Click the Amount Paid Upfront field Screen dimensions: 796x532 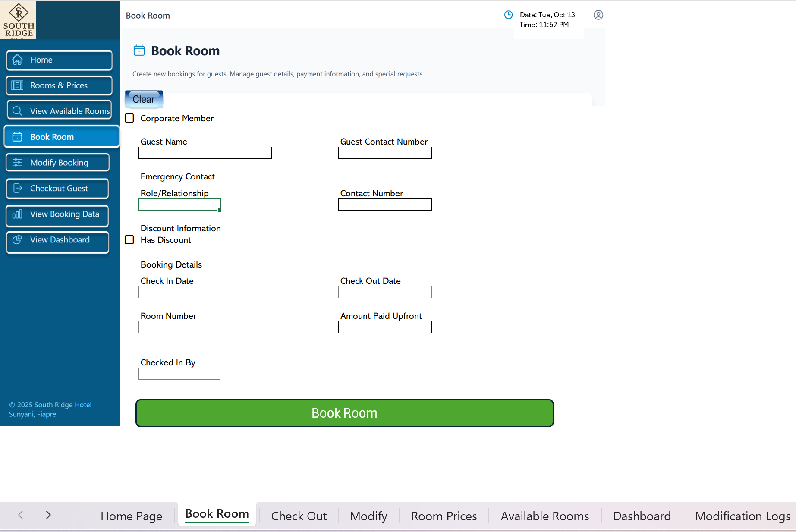point(385,327)
